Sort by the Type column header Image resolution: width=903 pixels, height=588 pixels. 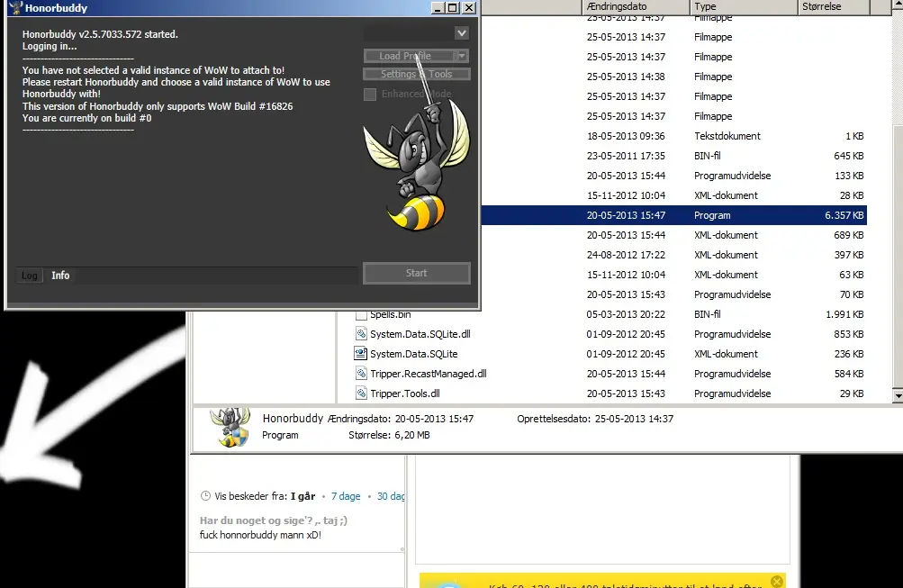[x=744, y=7]
